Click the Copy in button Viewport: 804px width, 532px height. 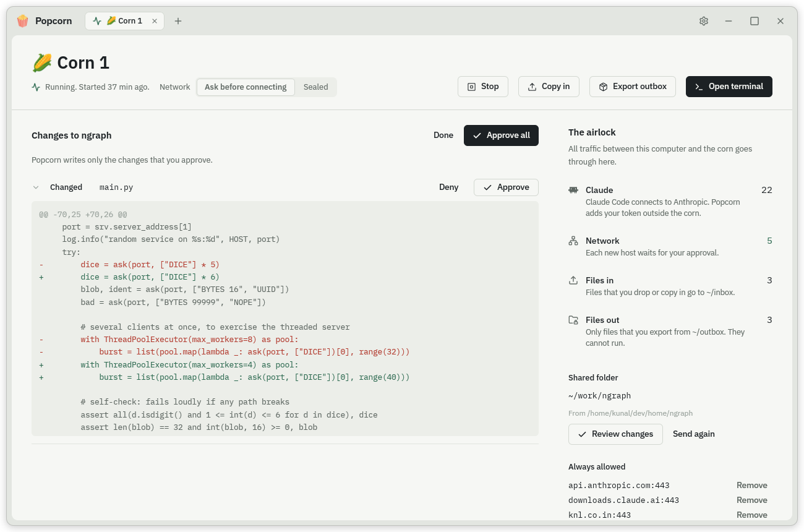pyautogui.click(x=549, y=87)
